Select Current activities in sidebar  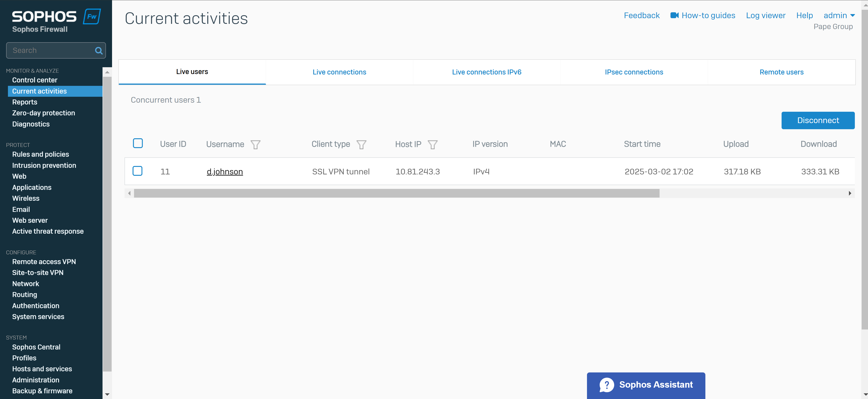(x=55, y=91)
